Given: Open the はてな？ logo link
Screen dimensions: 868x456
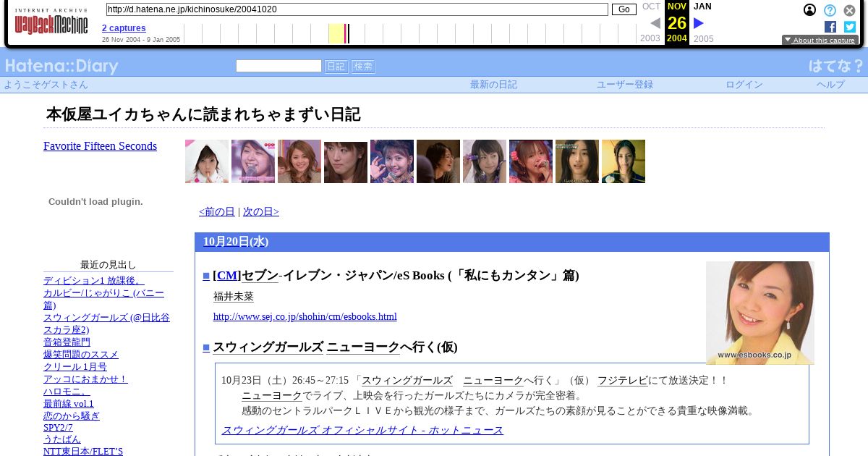Looking at the screenshot, I should pos(836,66).
